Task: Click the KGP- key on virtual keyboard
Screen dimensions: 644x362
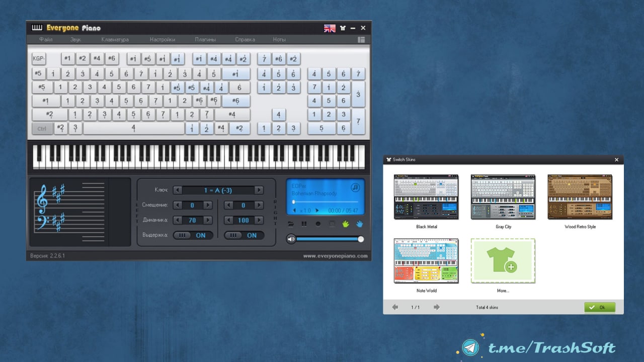Action: point(39,59)
